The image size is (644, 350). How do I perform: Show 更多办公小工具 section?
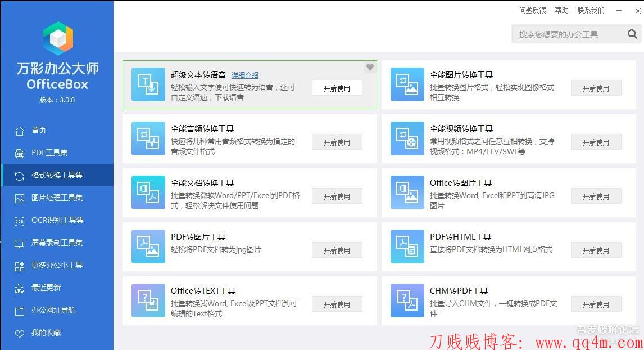(x=57, y=265)
